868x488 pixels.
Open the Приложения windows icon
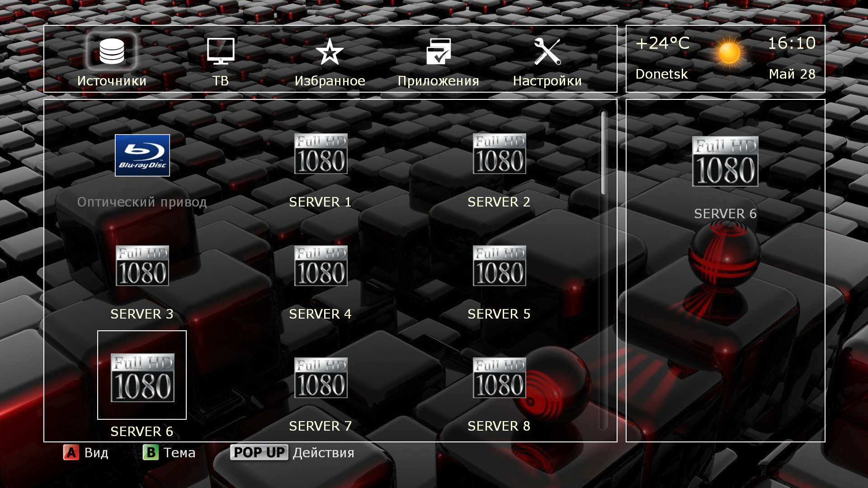coord(439,51)
